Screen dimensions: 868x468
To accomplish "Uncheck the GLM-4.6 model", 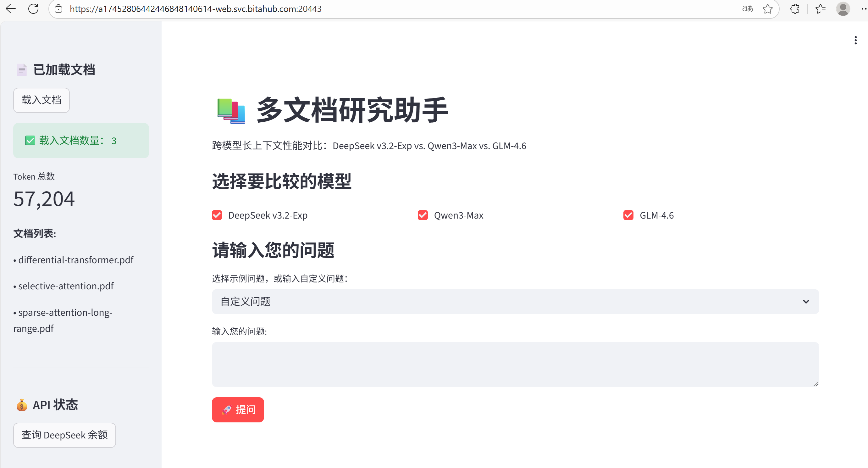I will point(628,215).
